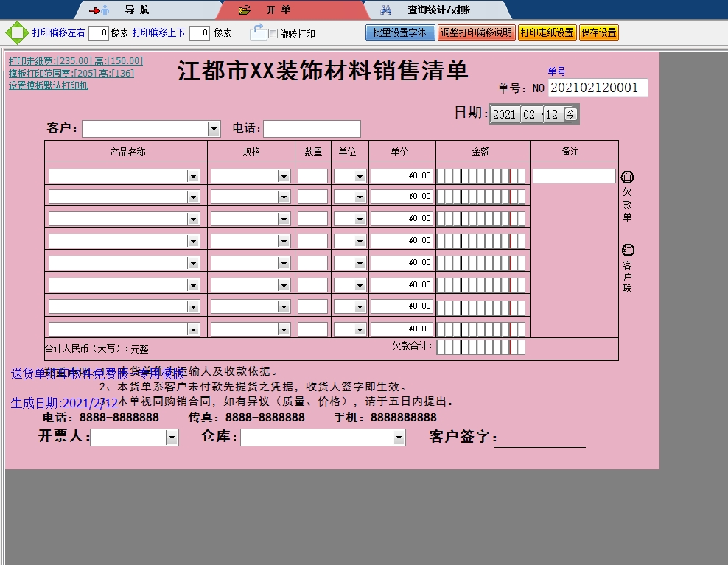728x565 pixels.
Task: Enable the 旋转打印 checkbox
Action: coord(273,34)
